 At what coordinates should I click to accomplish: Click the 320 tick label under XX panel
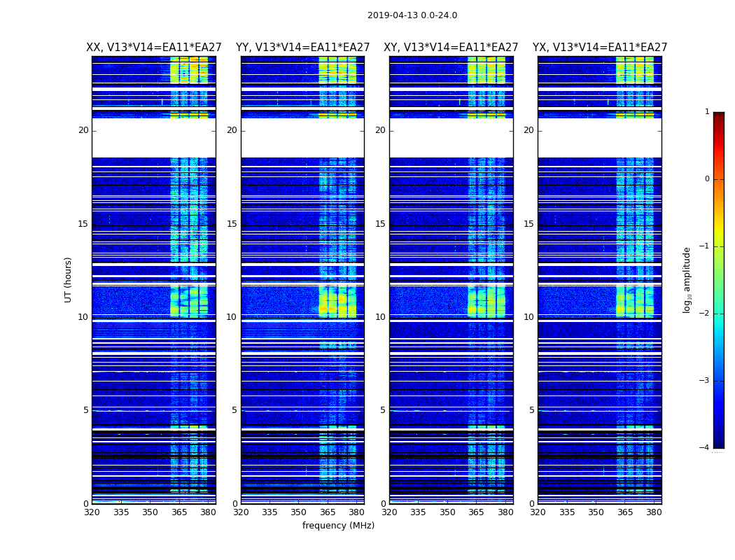pyautogui.click(x=92, y=512)
